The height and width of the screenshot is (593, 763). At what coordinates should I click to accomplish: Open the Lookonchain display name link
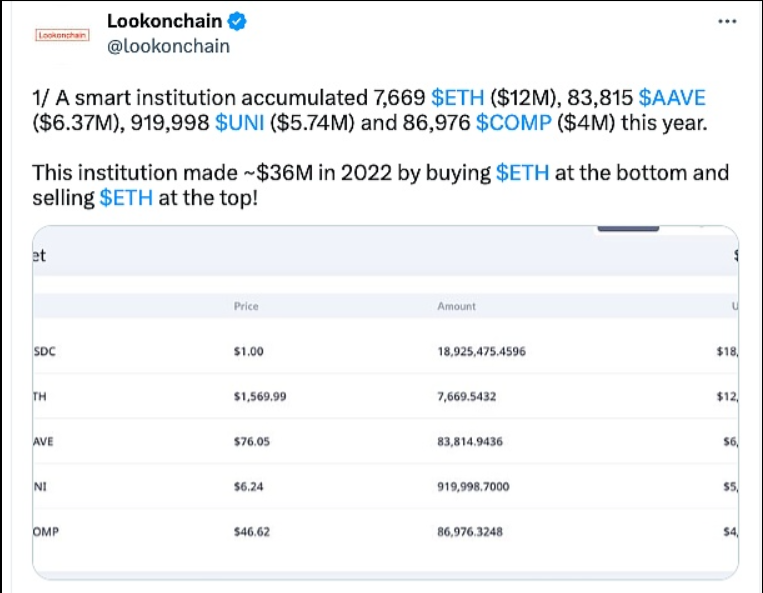click(x=165, y=21)
